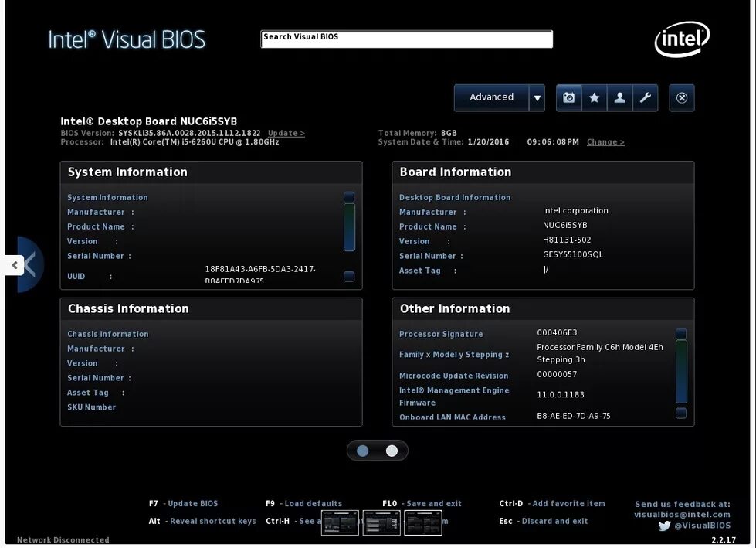Click the board product name value NUC6i5SYB
The image size is (756, 548).
pos(565,225)
